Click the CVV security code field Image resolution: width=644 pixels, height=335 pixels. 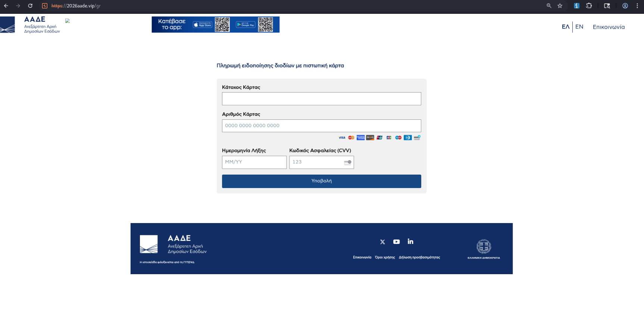pos(322,162)
